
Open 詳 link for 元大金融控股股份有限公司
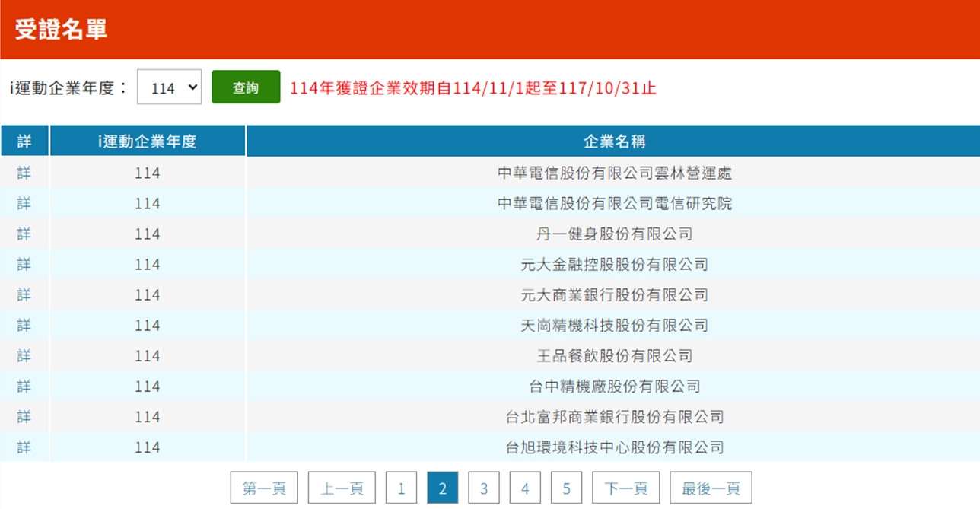click(x=24, y=264)
